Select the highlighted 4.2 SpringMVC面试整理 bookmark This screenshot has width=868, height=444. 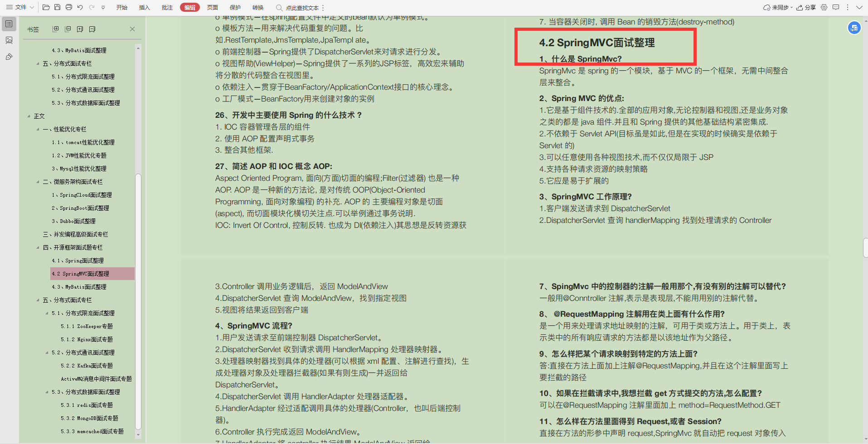pos(92,274)
